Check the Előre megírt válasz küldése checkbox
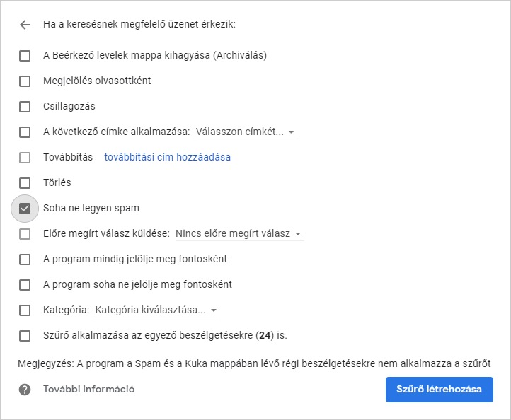 point(25,233)
